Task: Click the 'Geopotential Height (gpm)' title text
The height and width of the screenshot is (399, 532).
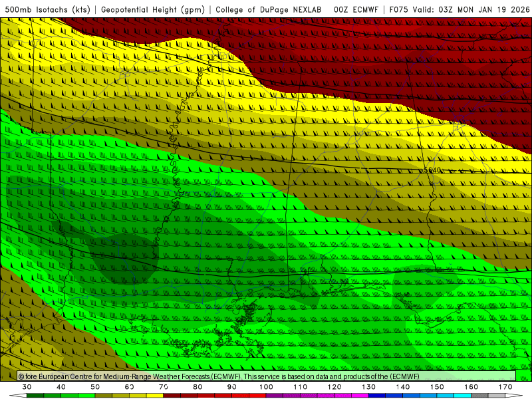Action: (153, 9)
